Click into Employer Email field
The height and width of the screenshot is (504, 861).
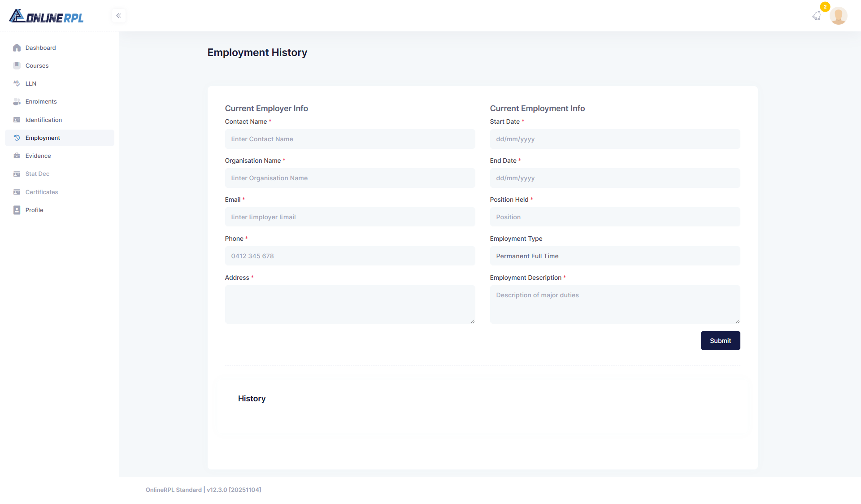350,217
